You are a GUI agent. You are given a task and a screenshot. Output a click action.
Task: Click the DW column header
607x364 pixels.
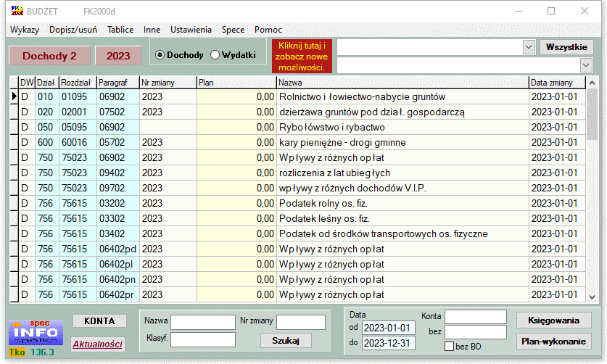click(27, 83)
